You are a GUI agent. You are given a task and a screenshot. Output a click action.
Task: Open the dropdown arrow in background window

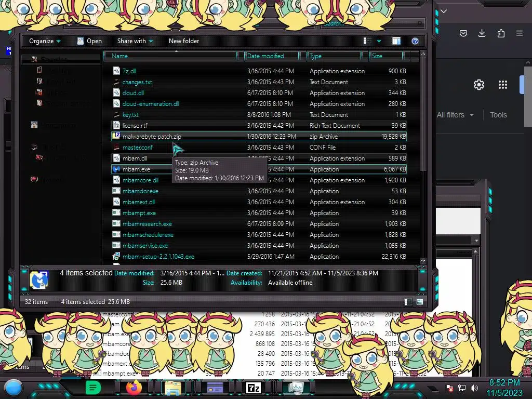476,241
